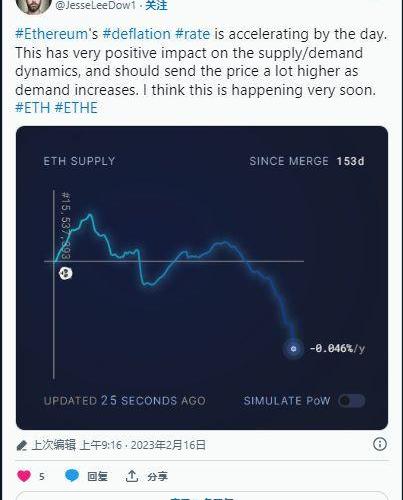This screenshot has width=403, height=500.
Task: Toggle the SIMULATE PoW switch
Action: [351, 400]
